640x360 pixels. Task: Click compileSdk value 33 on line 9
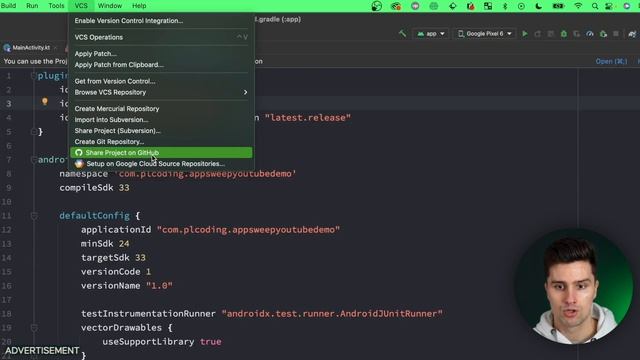[x=124, y=188]
